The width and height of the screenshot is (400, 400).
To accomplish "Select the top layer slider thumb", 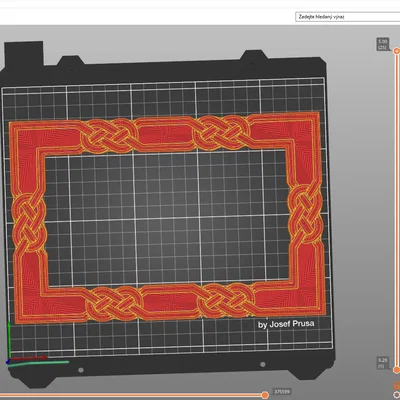I will coord(396,51).
